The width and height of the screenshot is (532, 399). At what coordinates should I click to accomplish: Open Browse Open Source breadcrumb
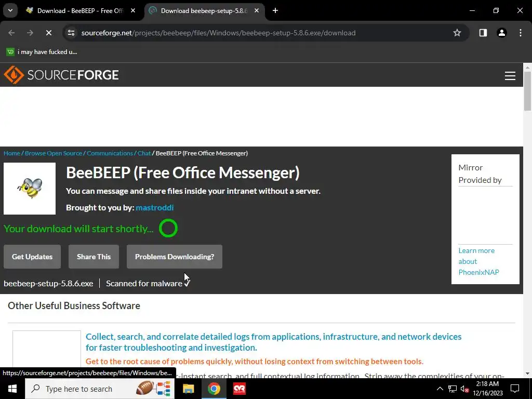coord(54,153)
